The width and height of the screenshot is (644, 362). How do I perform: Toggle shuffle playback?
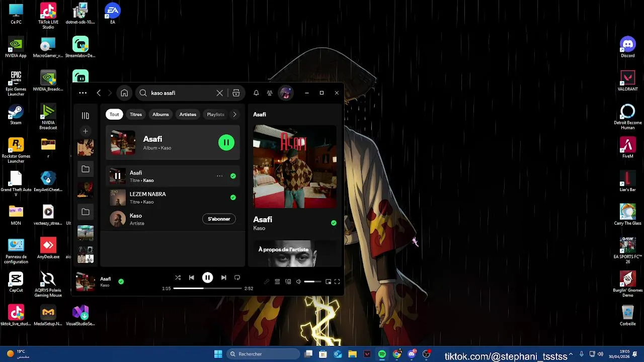(178, 278)
